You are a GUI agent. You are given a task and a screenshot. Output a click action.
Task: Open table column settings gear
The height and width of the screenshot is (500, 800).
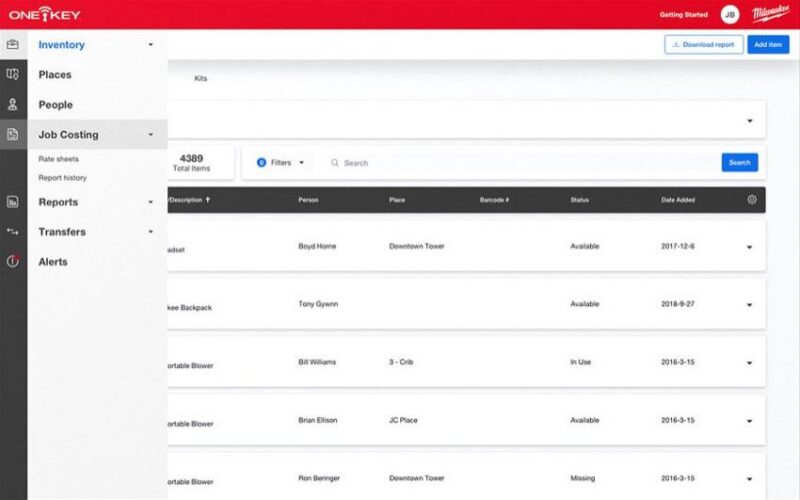(751, 200)
